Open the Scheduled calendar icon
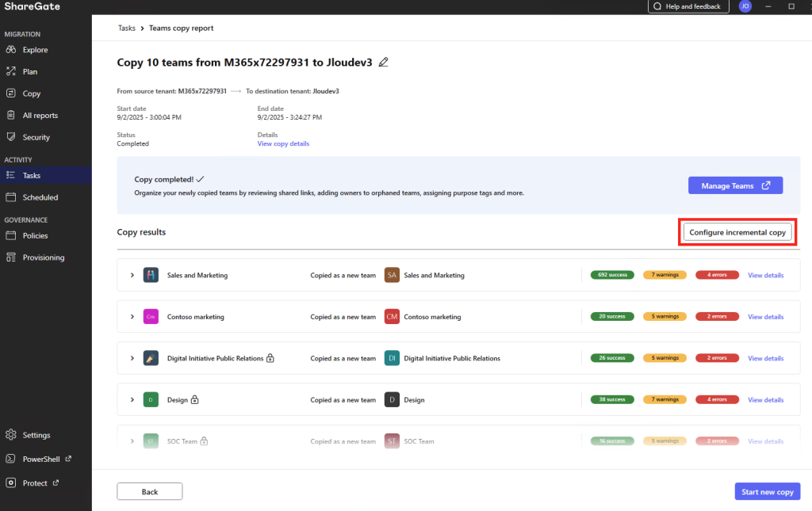The height and width of the screenshot is (511, 812). coord(11,197)
